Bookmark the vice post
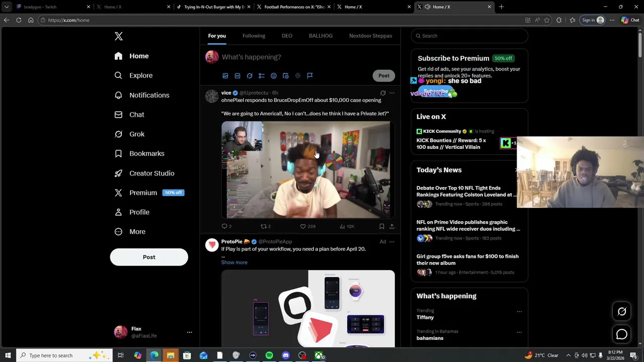The image size is (644, 362). (x=382, y=227)
